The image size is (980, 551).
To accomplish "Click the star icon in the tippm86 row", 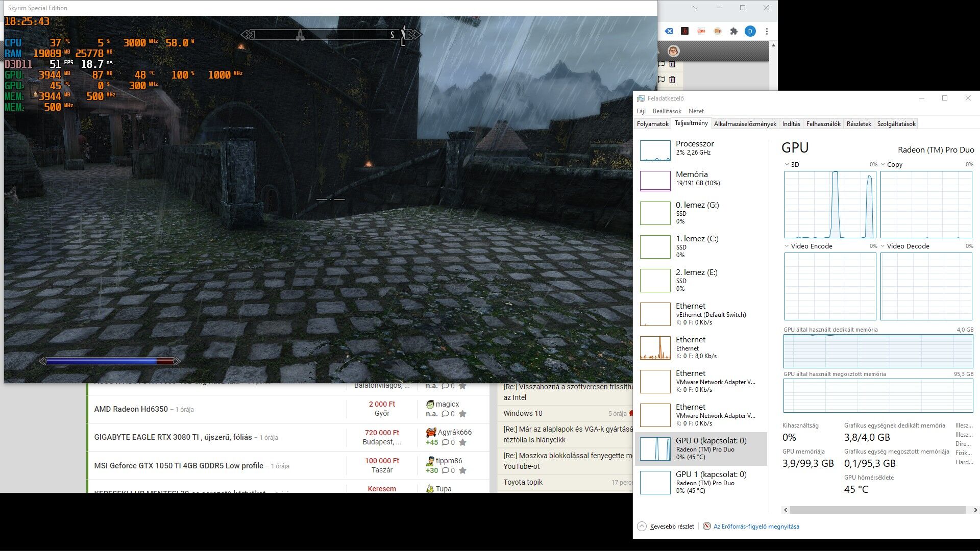I will (462, 470).
